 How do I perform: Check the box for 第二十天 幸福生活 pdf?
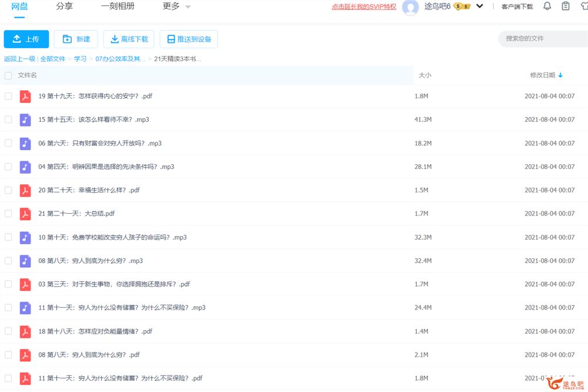(x=8, y=190)
